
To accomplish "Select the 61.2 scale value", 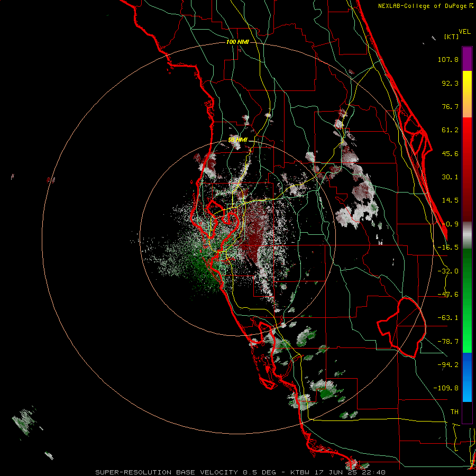I will (450, 130).
